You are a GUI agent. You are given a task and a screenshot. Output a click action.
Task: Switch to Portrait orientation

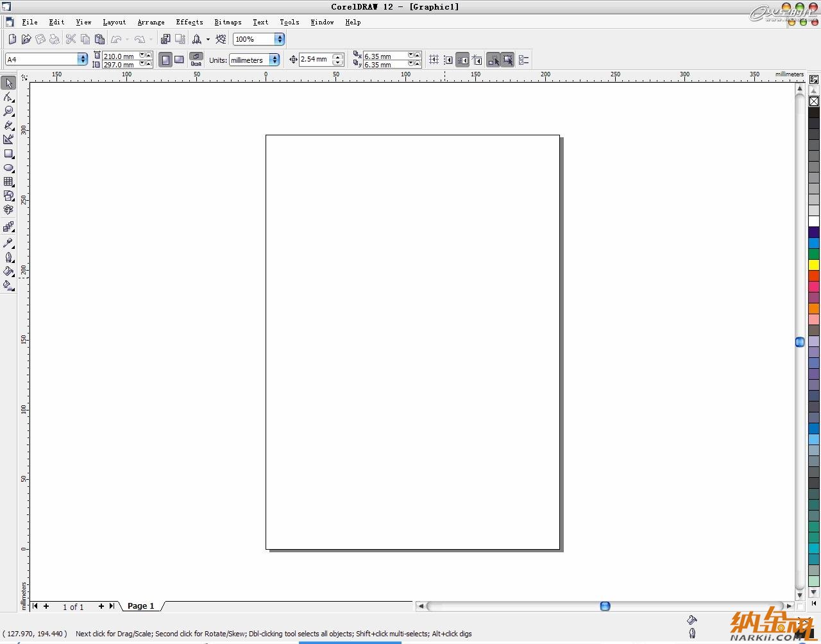click(165, 60)
